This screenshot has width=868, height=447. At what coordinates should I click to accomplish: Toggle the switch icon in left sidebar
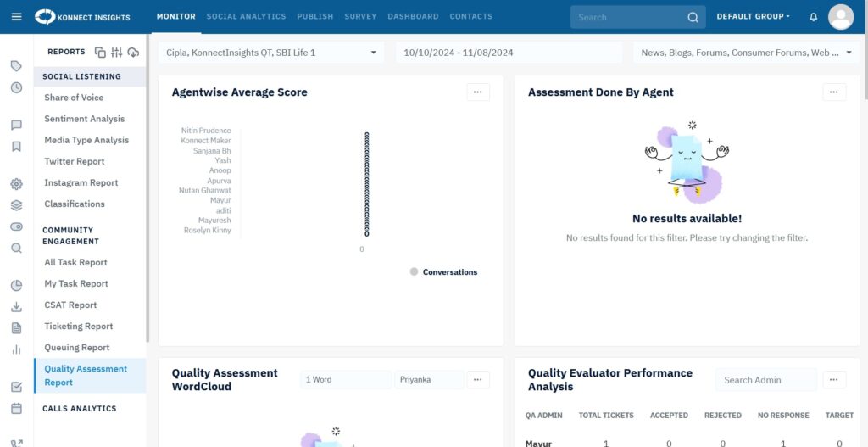pos(16,227)
